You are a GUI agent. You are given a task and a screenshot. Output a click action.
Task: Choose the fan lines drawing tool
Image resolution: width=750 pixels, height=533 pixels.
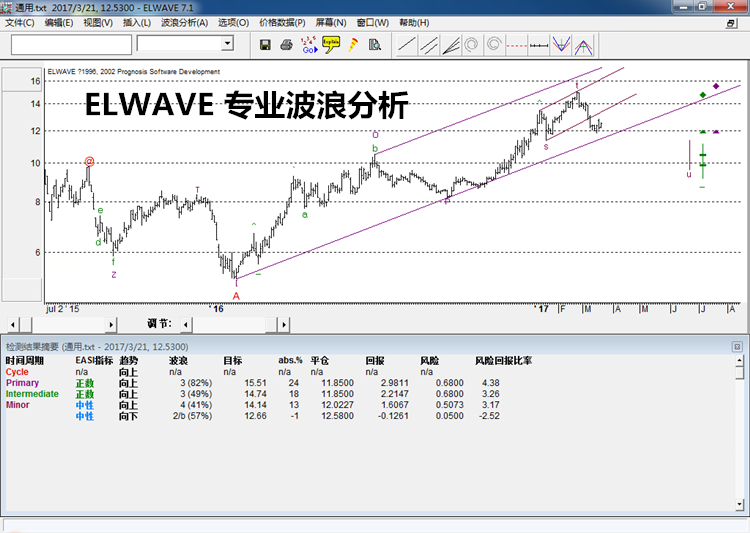pos(451,44)
